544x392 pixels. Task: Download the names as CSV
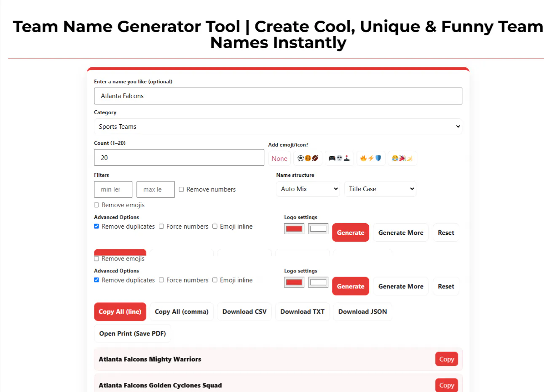(244, 312)
